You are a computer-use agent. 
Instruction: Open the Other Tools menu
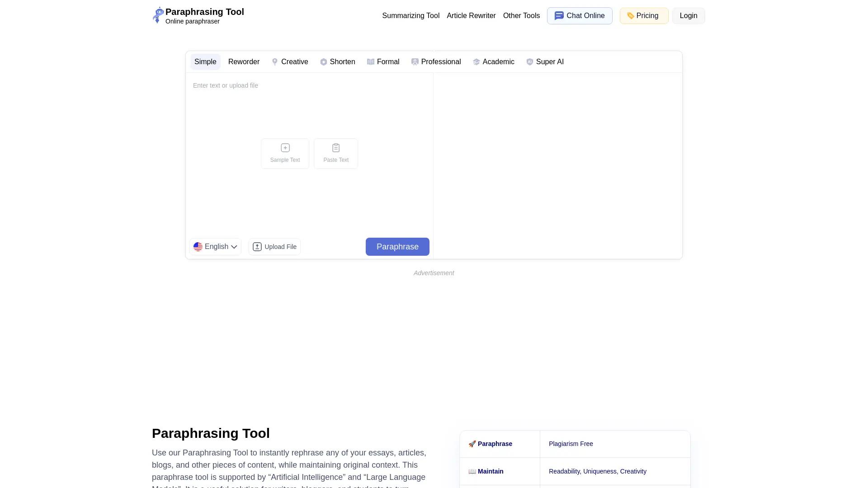pos(521,15)
